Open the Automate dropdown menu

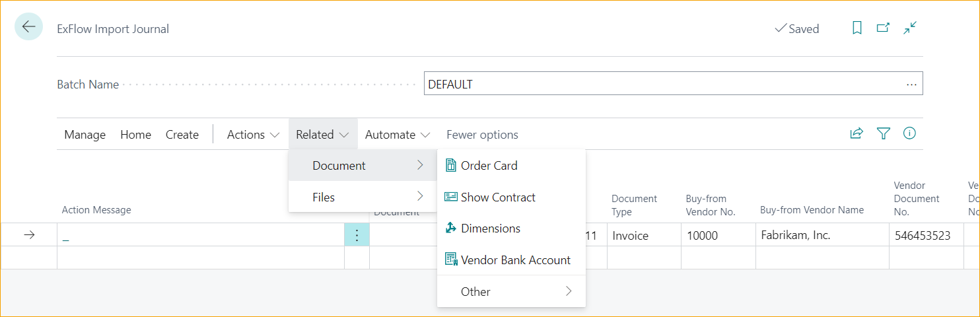click(x=398, y=135)
